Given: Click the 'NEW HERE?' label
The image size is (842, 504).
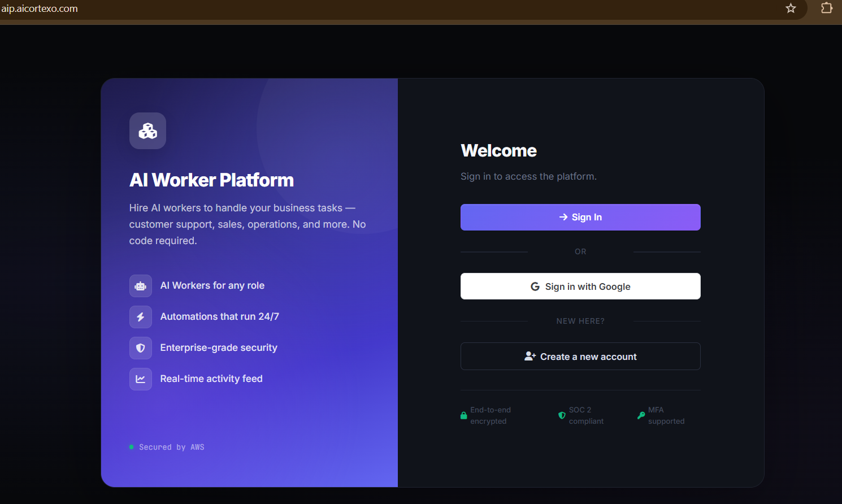Looking at the screenshot, I should pos(580,321).
